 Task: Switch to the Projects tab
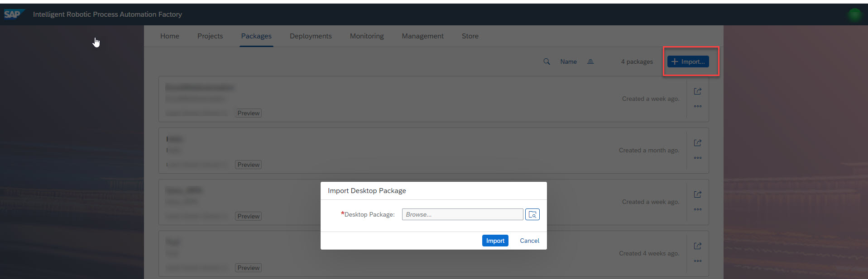(210, 36)
